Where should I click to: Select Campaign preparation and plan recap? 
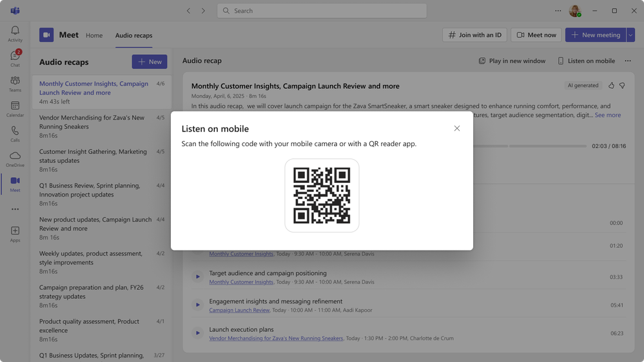(102, 296)
